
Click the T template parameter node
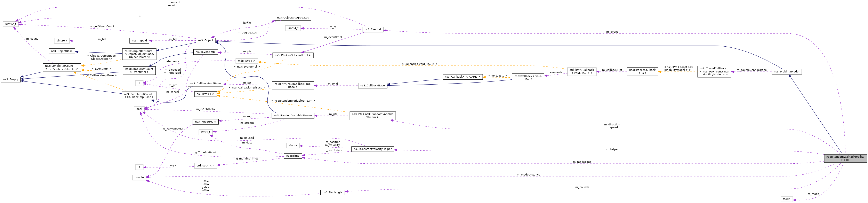pyautogui.click(x=139, y=83)
